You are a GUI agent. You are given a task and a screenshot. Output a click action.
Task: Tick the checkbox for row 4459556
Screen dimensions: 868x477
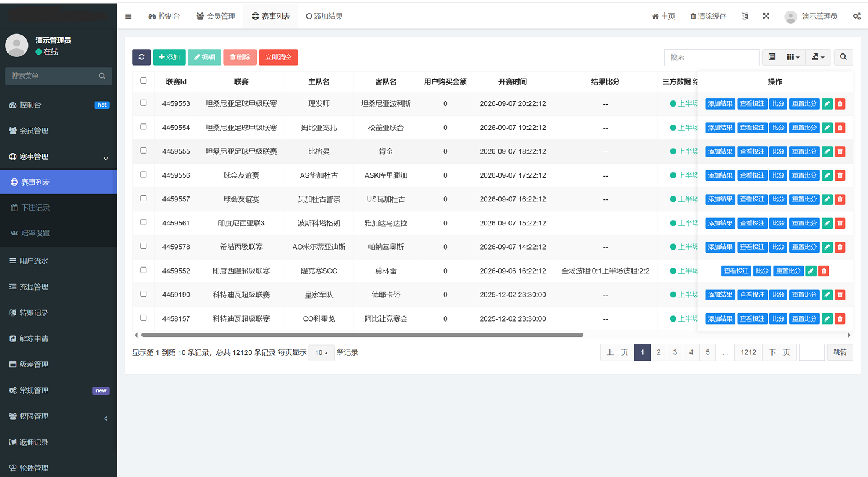[144, 175]
